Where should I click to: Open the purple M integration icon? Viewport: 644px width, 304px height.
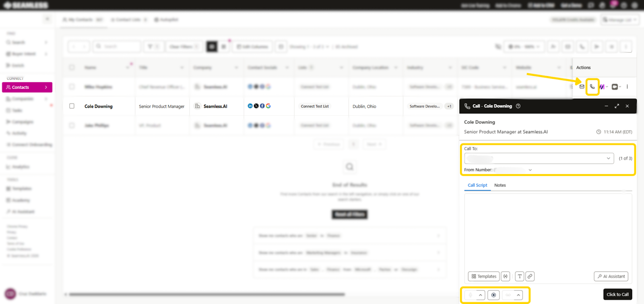[x=602, y=86]
